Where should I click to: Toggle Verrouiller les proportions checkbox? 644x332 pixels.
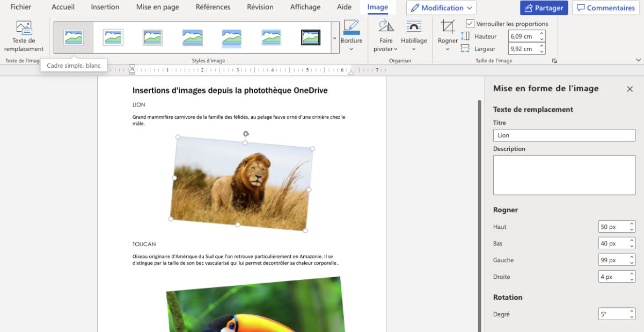470,24
